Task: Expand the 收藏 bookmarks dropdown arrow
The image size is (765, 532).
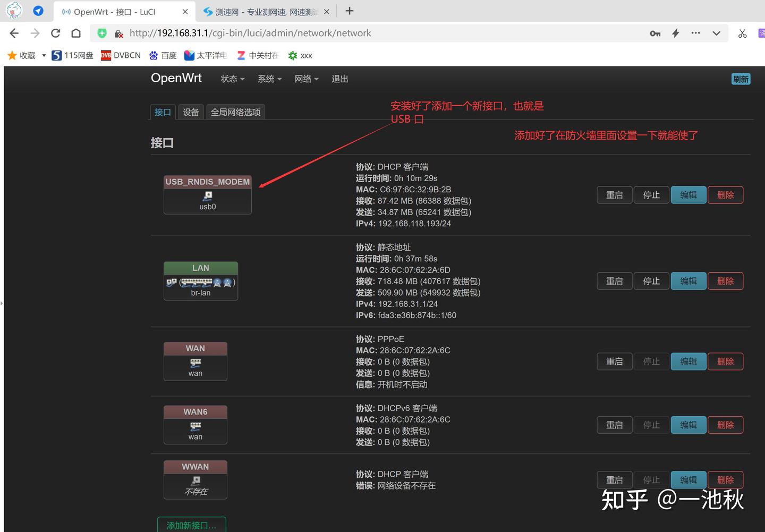Action: point(44,55)
